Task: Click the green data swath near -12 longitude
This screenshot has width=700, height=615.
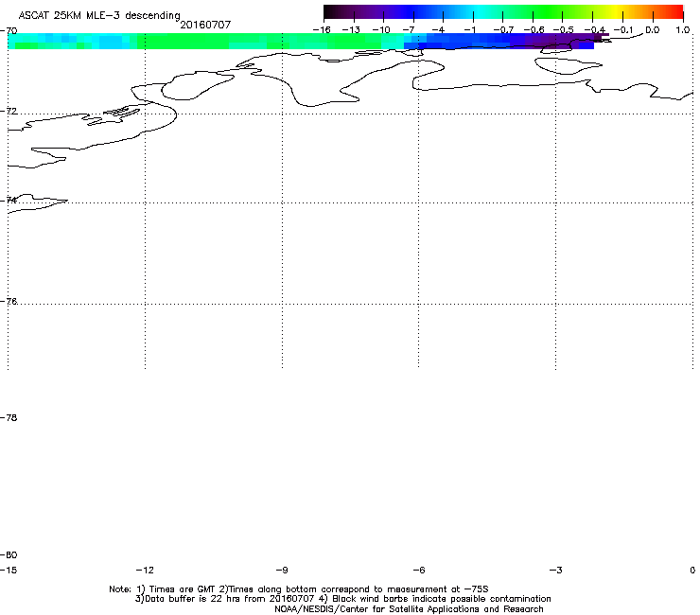Action: point(183,41)
